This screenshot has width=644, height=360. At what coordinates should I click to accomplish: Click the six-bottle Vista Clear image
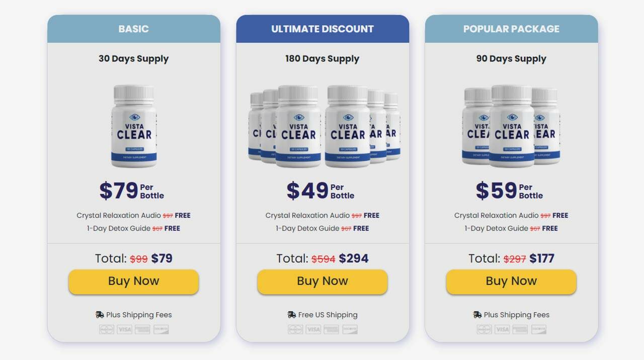[323, 126]
